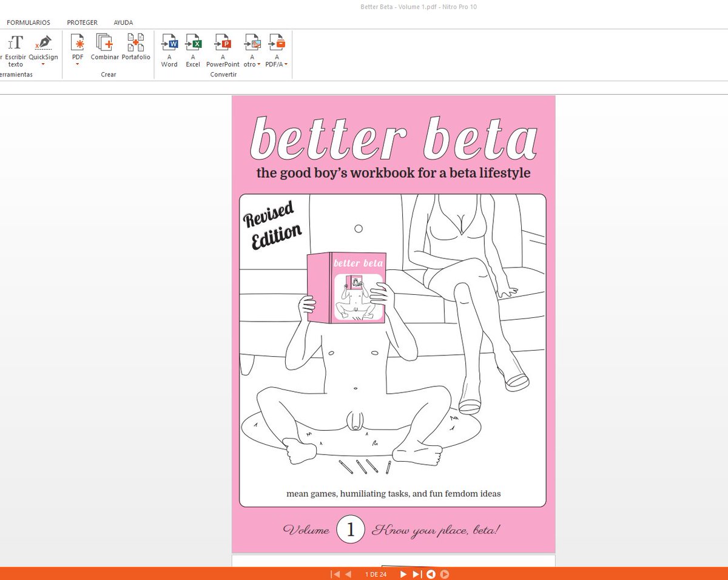Select the Escribir texto tool
The height and width of the screenshot is (580, 728).
[15, 50]
